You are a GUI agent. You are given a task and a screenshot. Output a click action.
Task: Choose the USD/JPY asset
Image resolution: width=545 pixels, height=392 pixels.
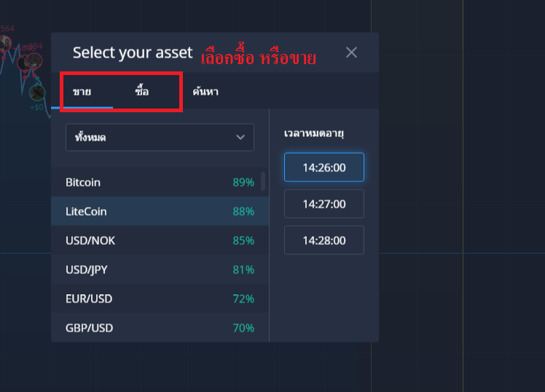160,270
